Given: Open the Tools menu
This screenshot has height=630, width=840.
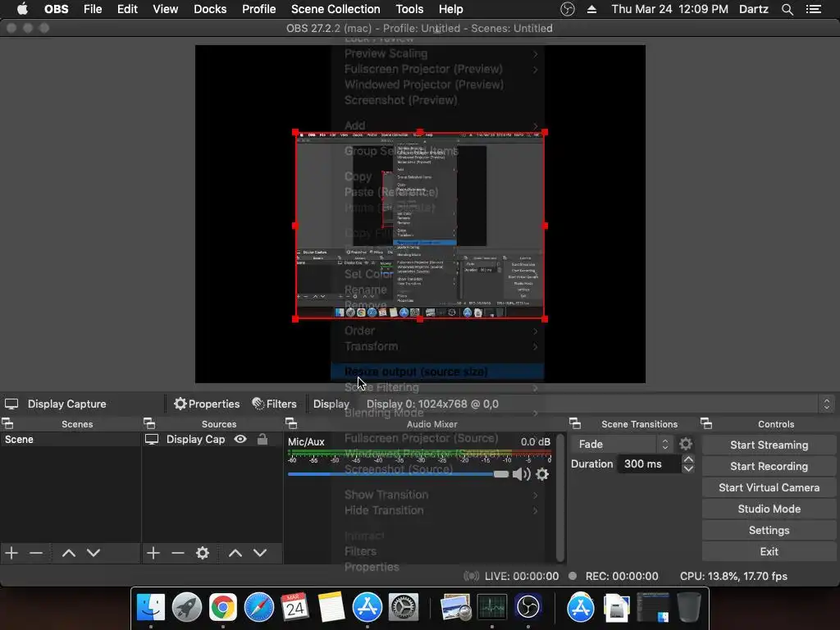Looking at the screenshot, I should (x=409, y=9).
